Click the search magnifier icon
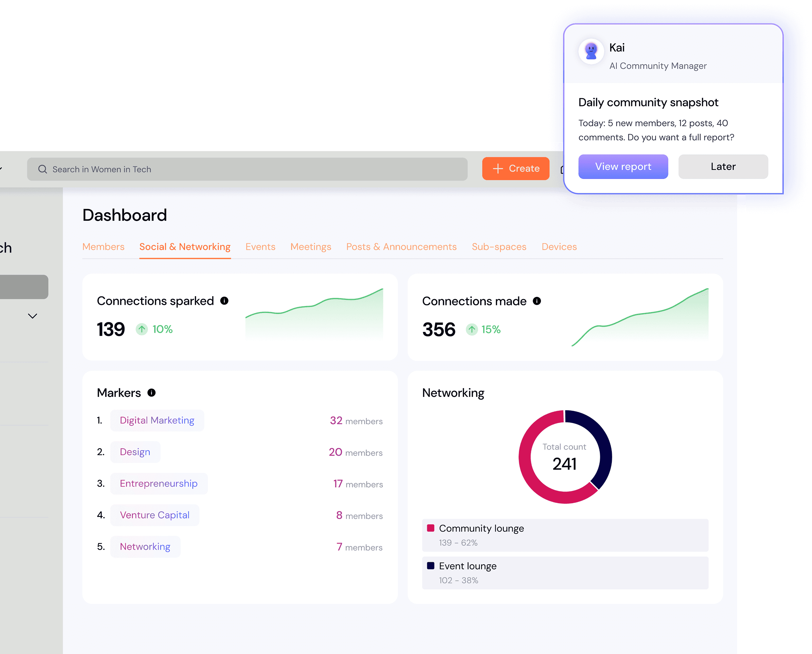Image resolution: width=812 pixels, height=654 pixels. click(x=43, y=169)
